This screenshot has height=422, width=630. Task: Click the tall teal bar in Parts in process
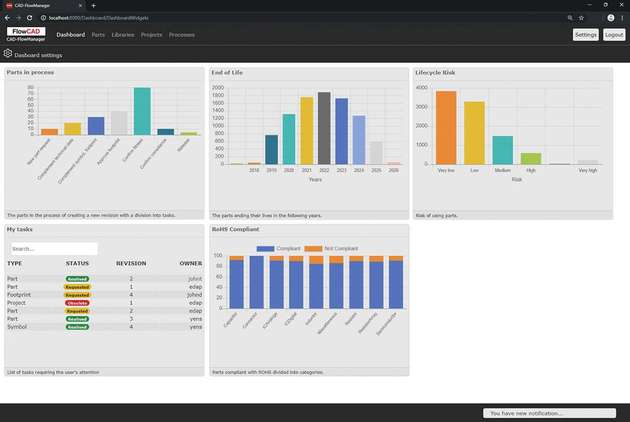142,111
